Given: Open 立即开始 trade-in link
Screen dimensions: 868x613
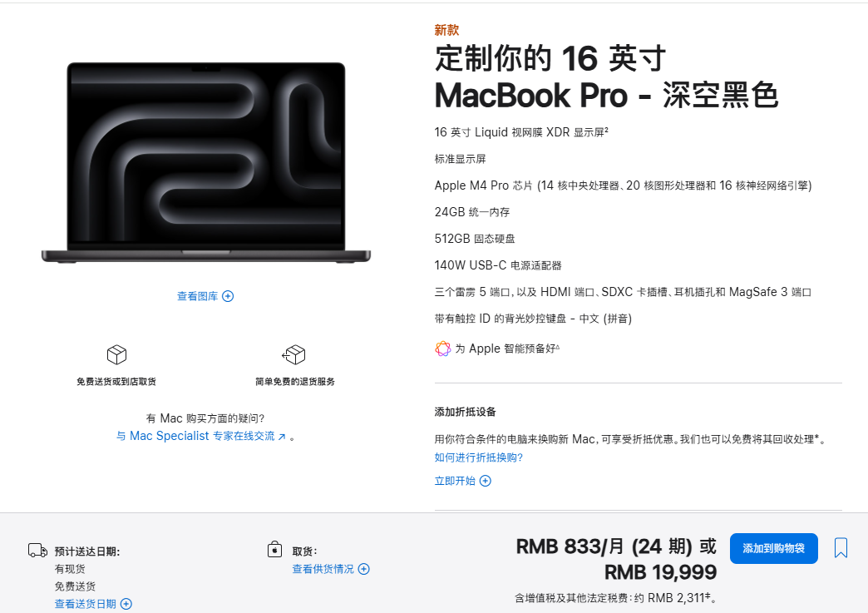Looking at the screenshot, I should pos(463,481).
